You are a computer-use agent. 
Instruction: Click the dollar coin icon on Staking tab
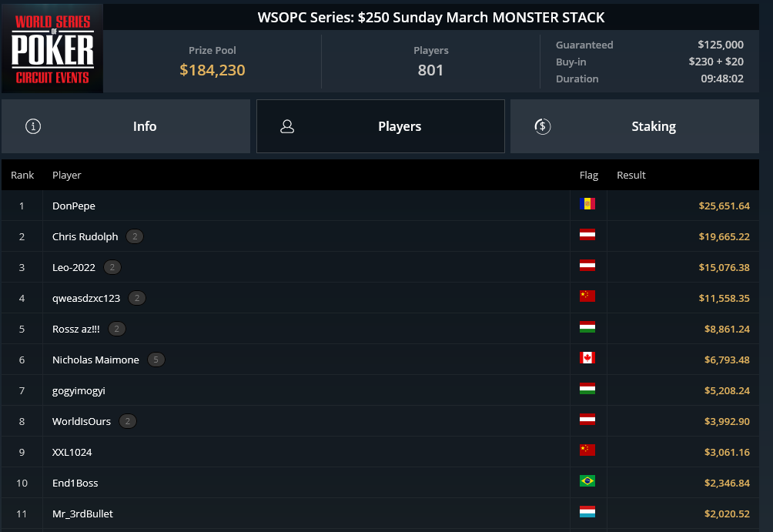click(x=542, y=126)
